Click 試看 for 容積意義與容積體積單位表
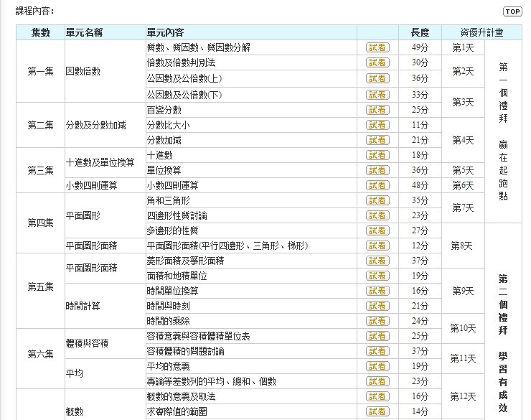This screenshot has width=531, height=420. tap(377, 336)
